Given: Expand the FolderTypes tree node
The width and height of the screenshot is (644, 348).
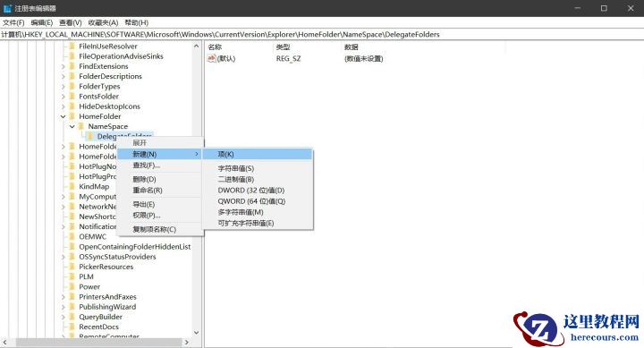Looking at the screenshot, I should coord(63,86).
